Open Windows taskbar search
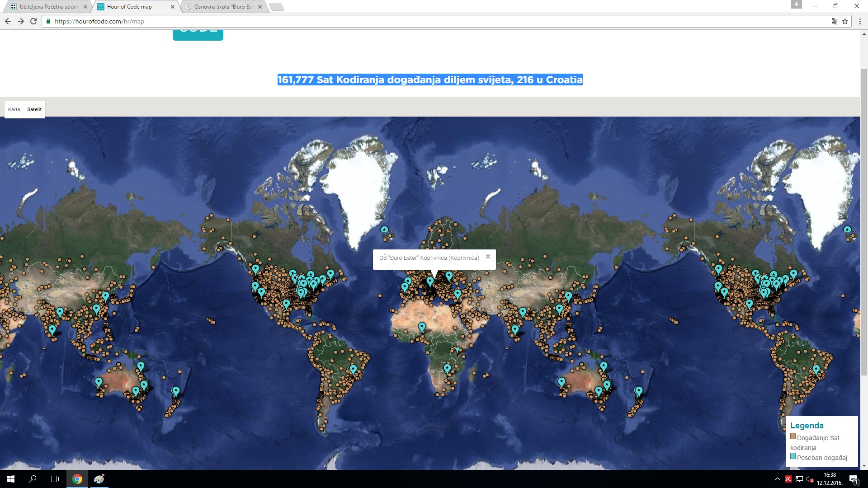 (33, 479)
